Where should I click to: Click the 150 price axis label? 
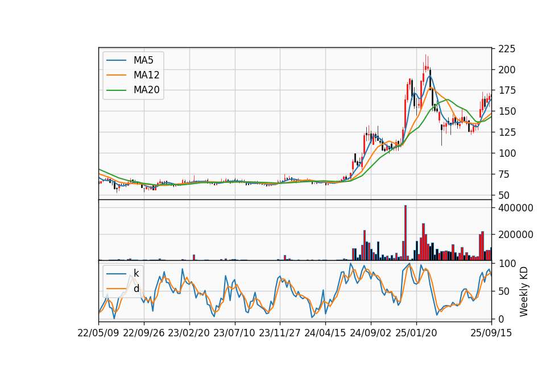click(507, 111)
